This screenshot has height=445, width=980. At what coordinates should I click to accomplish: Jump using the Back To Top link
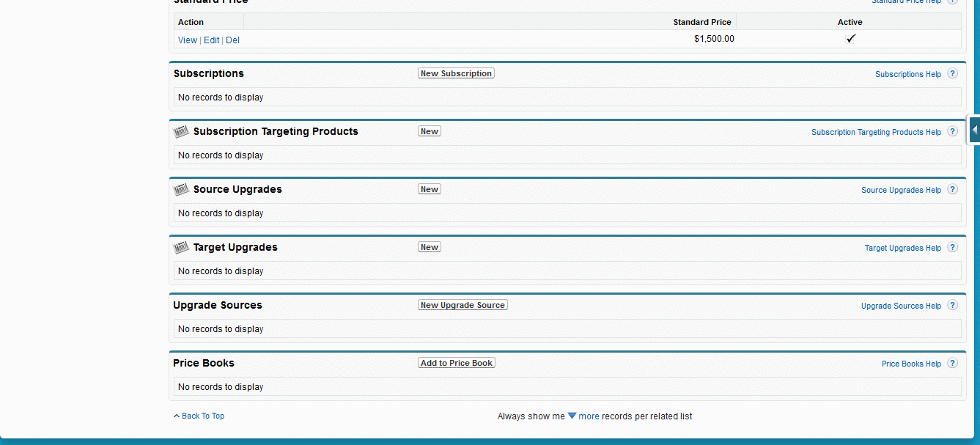click(x=202, y=416)
